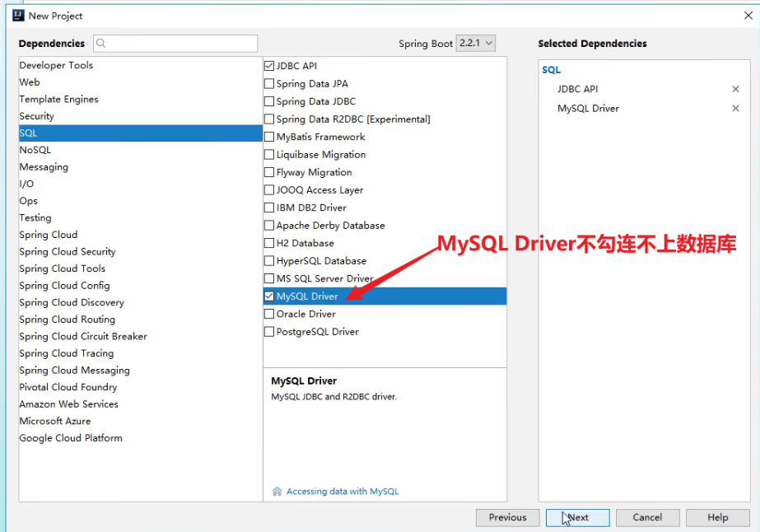Select the Microsoft Azure category
The image size is (760, 532).
tap(141, 421)
